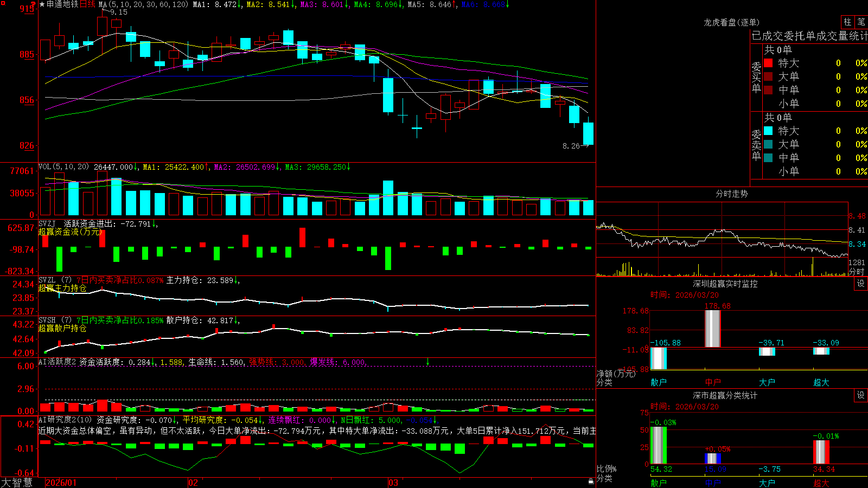Click the 超赢主力持仓 indicator label
The height and width of the screenshot is (488, 868).
click(x=62, y=288)
